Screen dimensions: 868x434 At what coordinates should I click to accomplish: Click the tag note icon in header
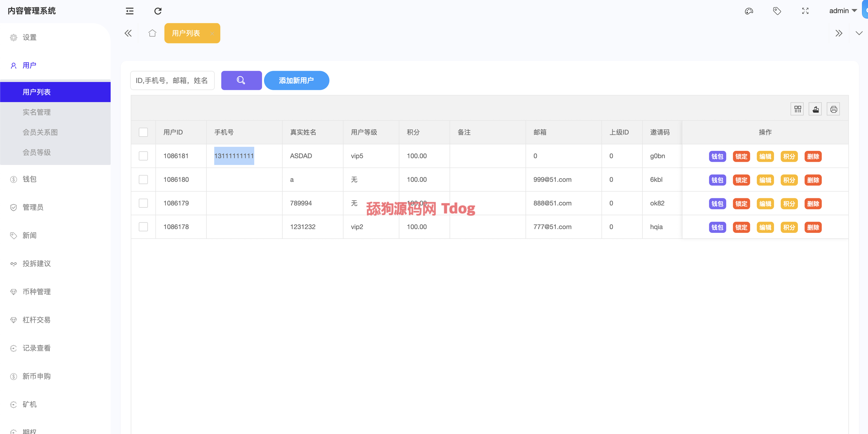[777, 11]
